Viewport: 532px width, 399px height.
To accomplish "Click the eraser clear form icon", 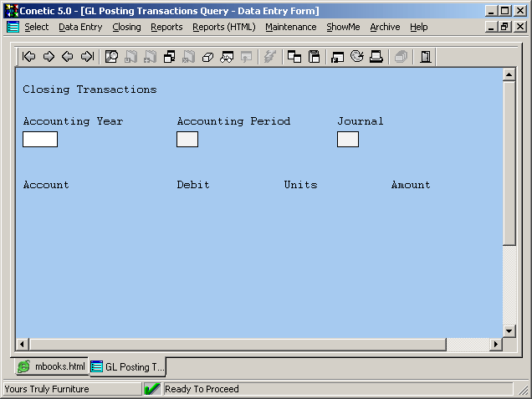I will point(207,57).
